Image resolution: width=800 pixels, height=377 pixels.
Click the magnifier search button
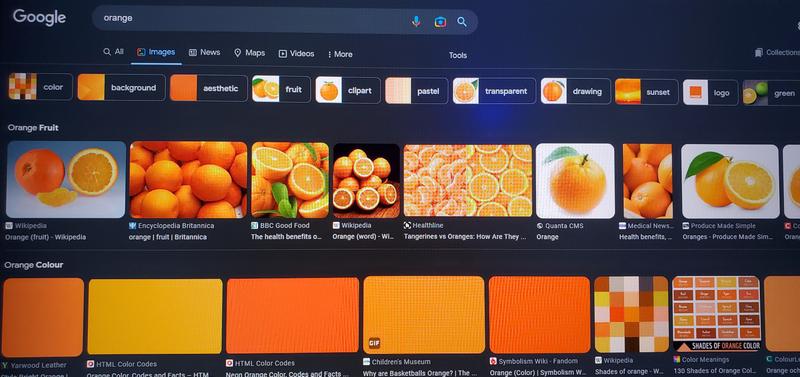pyautogui.click(x=462, y=21)
